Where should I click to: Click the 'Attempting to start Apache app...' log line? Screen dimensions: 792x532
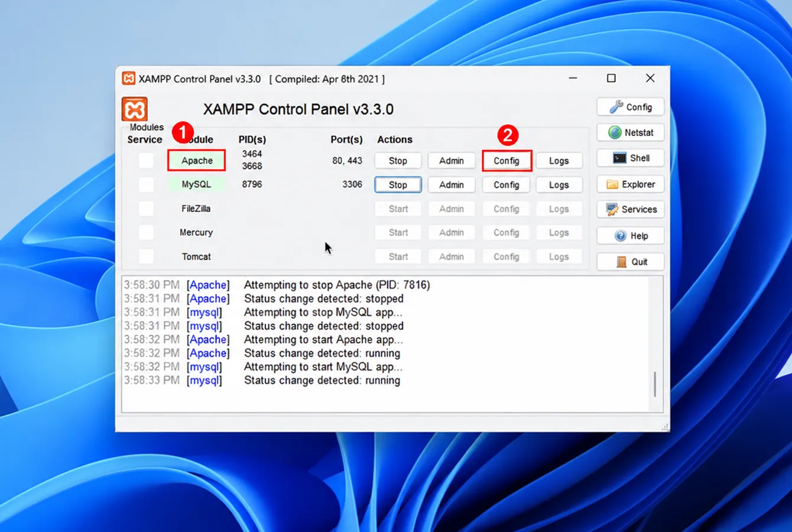[323, 339]
